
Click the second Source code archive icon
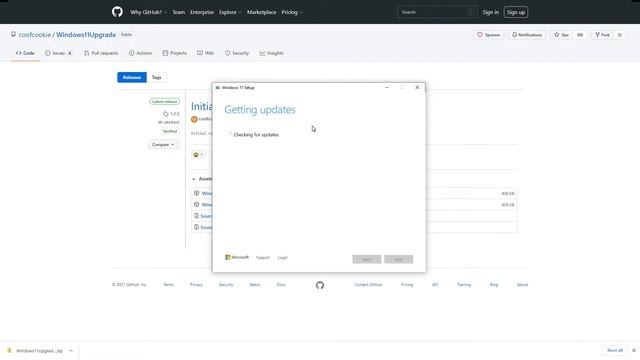click(196, 227)
